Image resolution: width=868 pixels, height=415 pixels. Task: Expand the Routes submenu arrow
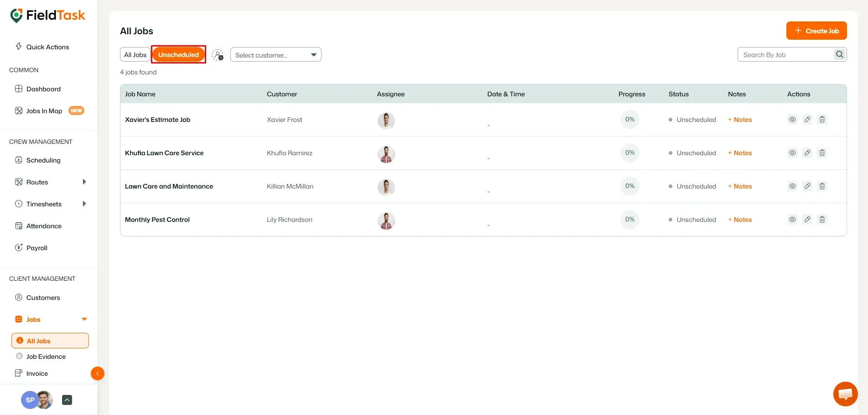coord(84,182)
